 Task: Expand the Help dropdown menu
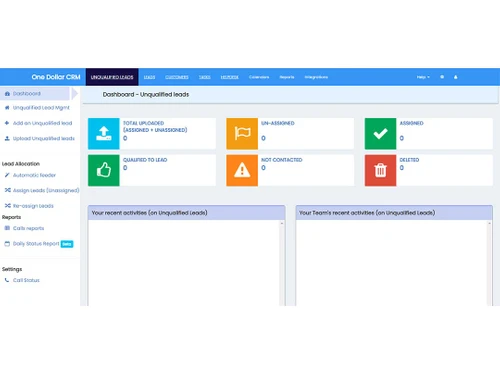[423, 77]
